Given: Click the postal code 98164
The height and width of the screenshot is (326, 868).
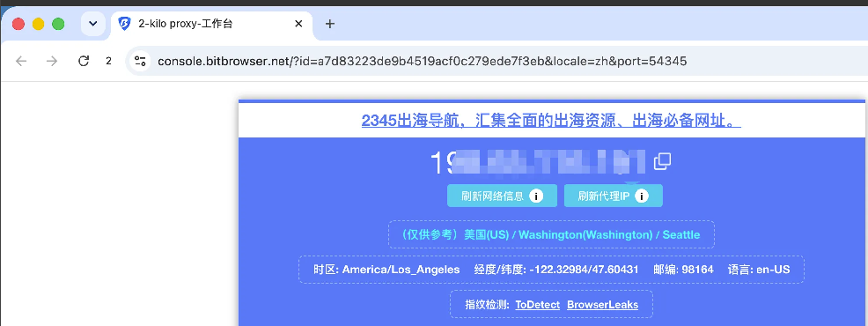Looking at the screenshot, I should click(697, 270).
